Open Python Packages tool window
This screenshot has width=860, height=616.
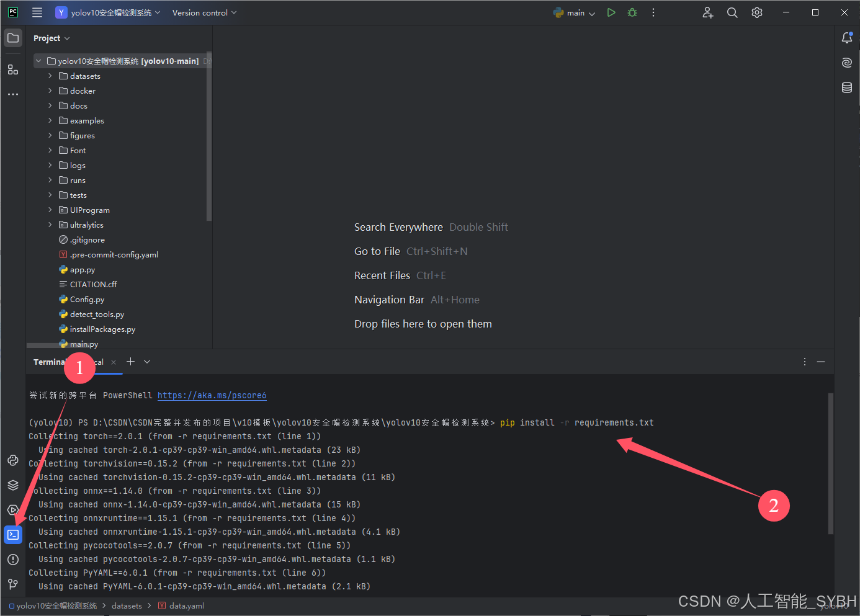13,460
